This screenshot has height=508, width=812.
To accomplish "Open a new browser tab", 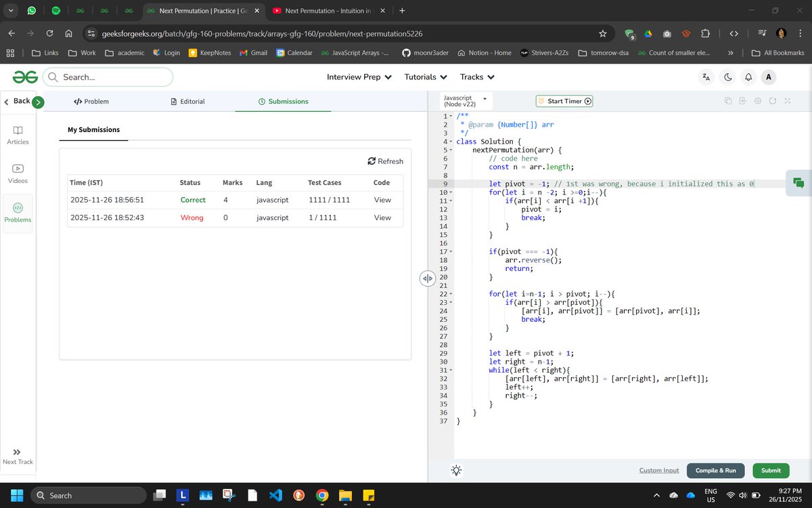I will (x=402, y=11).
